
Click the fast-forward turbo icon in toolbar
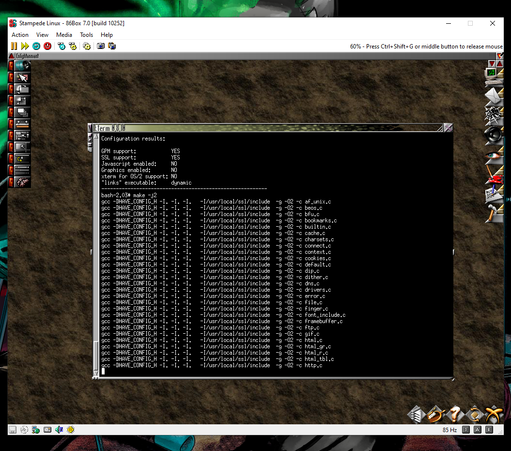coord(25,46)
